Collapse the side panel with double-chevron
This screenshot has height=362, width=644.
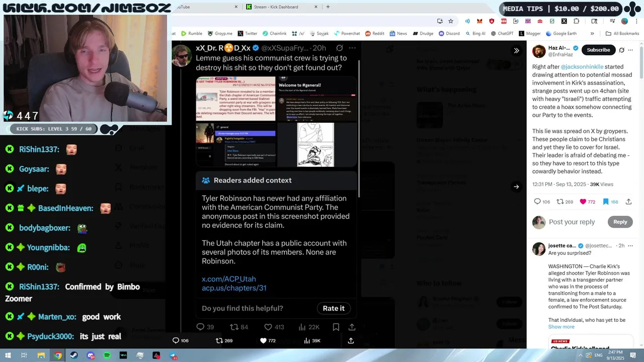tap(516, 50)
